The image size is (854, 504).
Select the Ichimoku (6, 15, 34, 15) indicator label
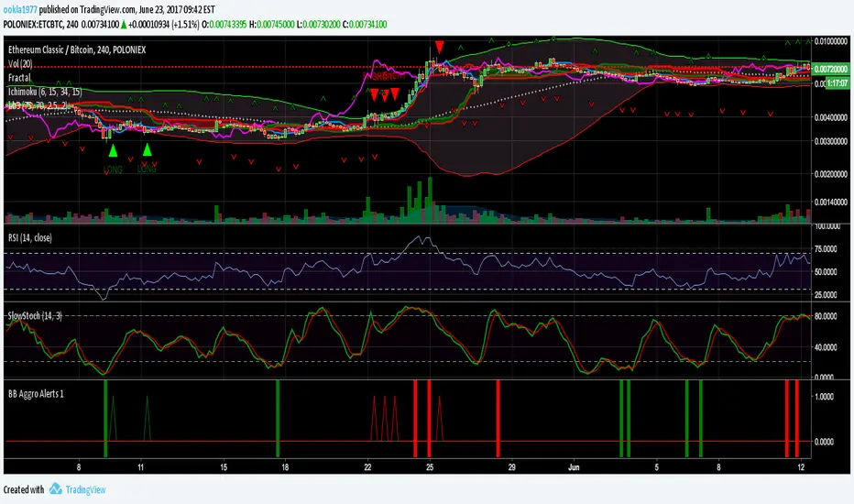[45, 92]
